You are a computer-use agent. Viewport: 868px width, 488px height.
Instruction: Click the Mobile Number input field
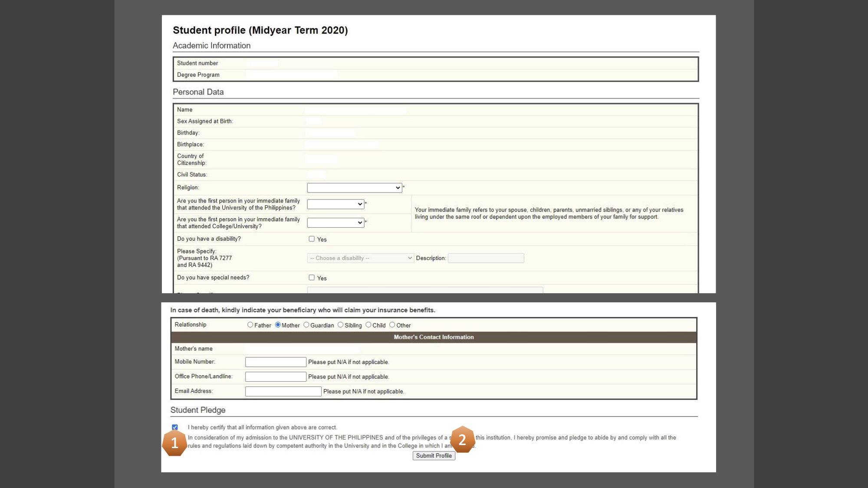tap(276, 362)
